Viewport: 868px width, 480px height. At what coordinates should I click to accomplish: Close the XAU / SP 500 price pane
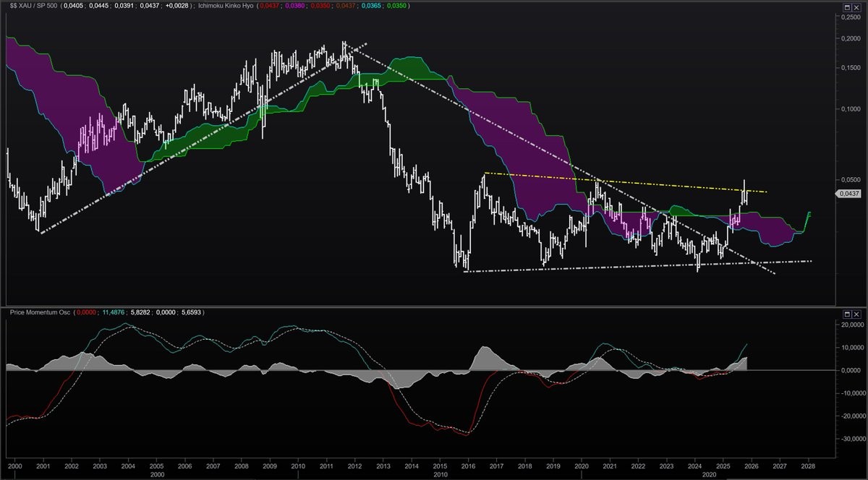(x=856, y=7)
